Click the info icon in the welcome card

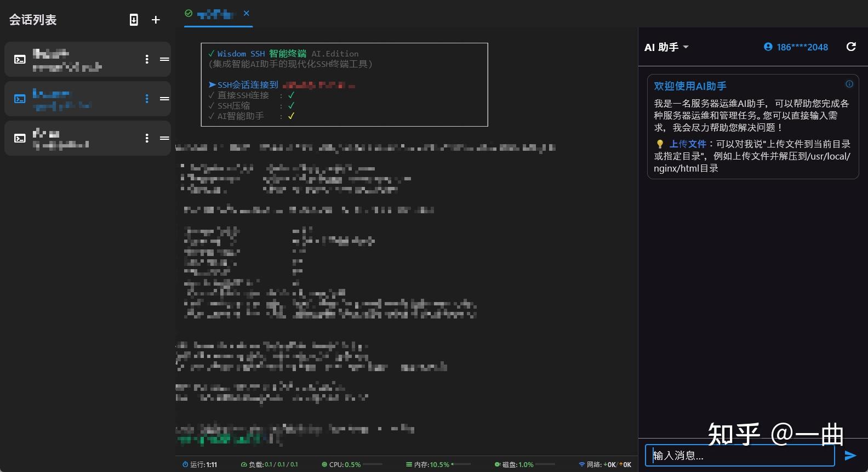849,84
